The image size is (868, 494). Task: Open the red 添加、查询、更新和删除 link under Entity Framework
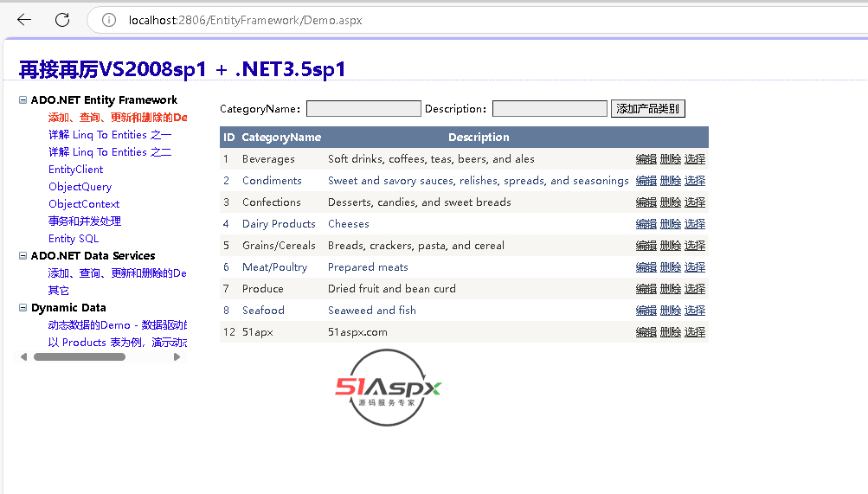pos(118,118)
